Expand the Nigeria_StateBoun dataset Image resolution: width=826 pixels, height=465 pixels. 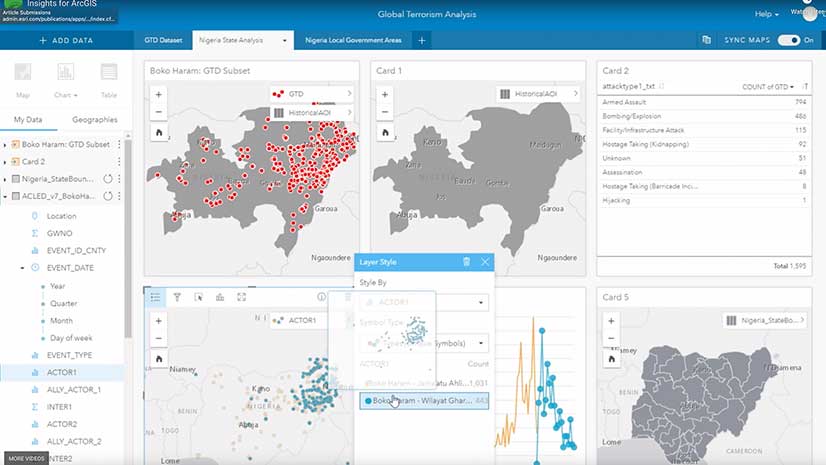[x=5, y=180]
